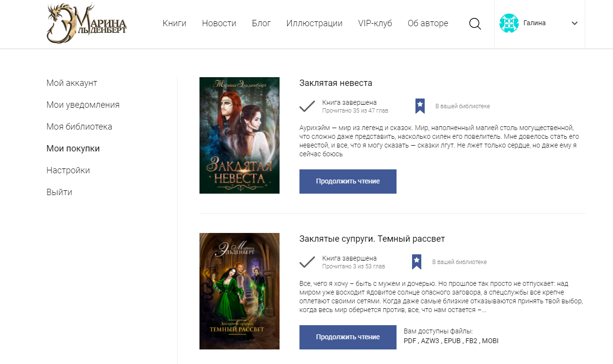Click Галина's user avatar icon
This screenshot has height=364, width=613.
click(509, 23)
